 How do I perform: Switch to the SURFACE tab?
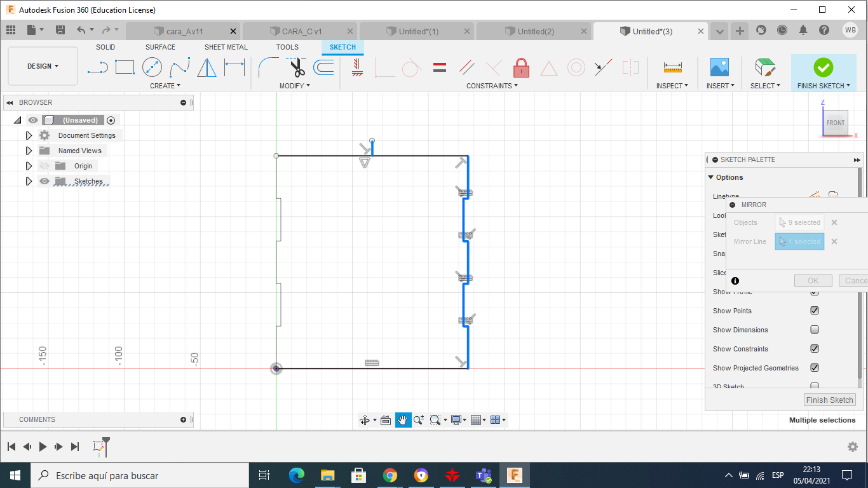pyautogui.click(x=160, y=47)
